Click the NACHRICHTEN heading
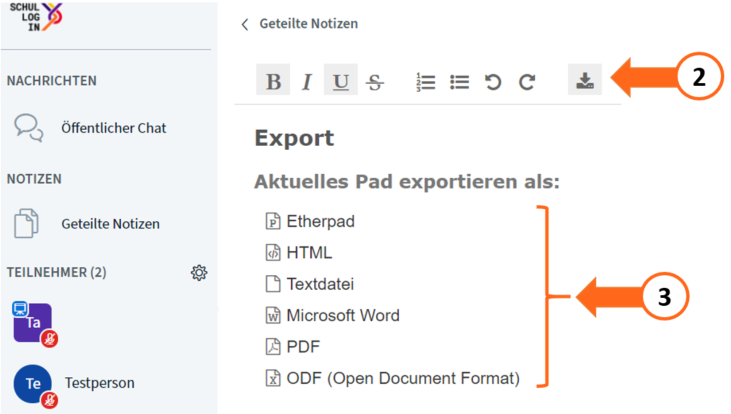 tap(52, 81)
